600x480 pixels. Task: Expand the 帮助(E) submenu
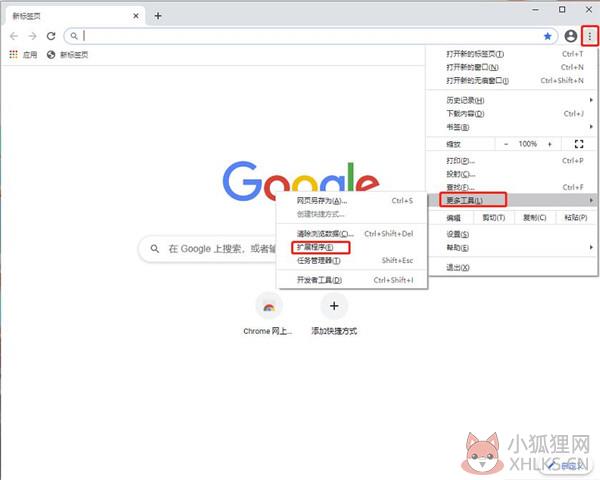(x=512, y=248)
